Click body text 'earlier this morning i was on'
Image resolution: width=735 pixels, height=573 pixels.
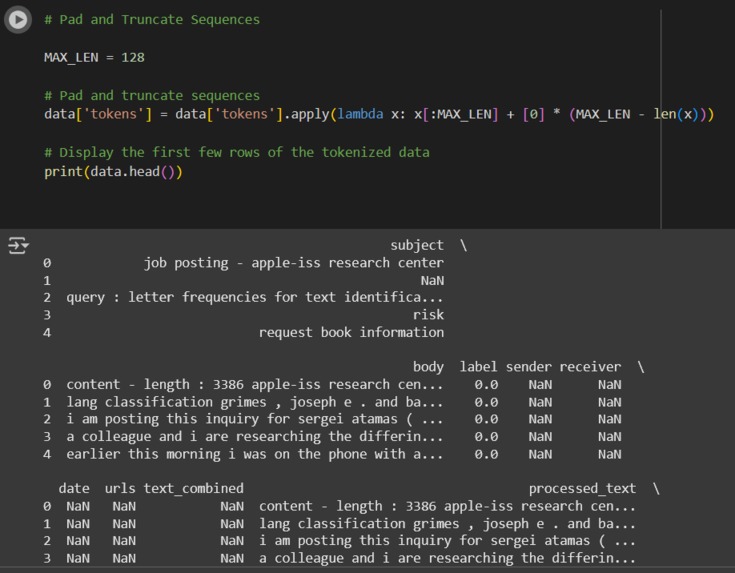click(255, 454)
